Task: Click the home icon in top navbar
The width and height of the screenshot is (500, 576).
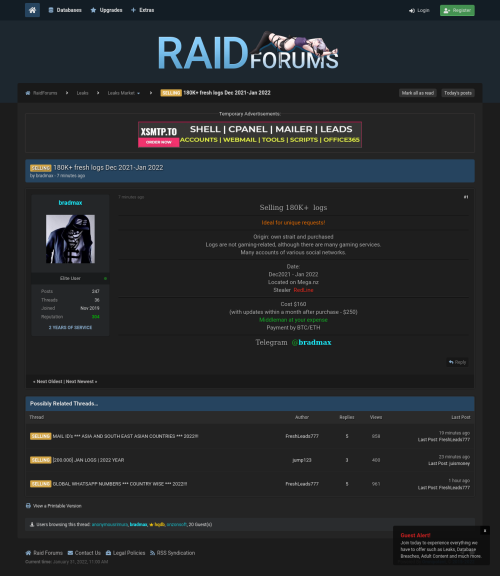Action: (32, 10)
